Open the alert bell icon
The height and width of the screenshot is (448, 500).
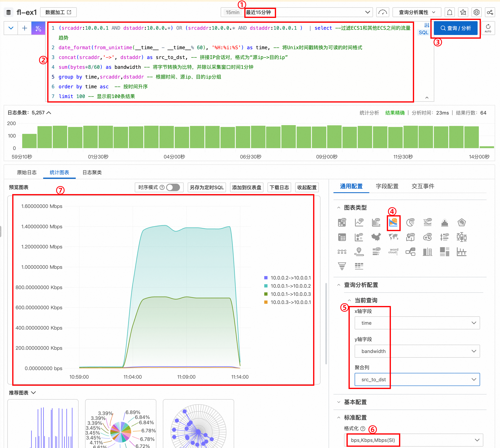pos(450,12)
